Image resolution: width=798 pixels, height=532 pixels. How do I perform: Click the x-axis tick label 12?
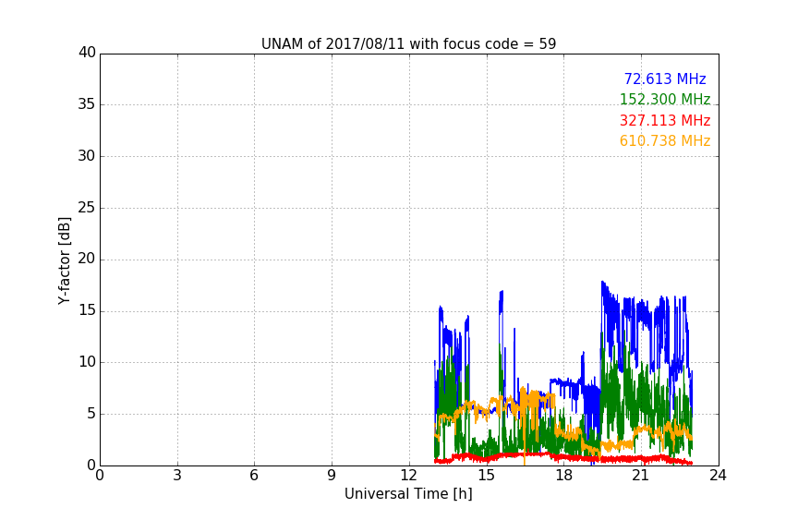coord(408,476)
